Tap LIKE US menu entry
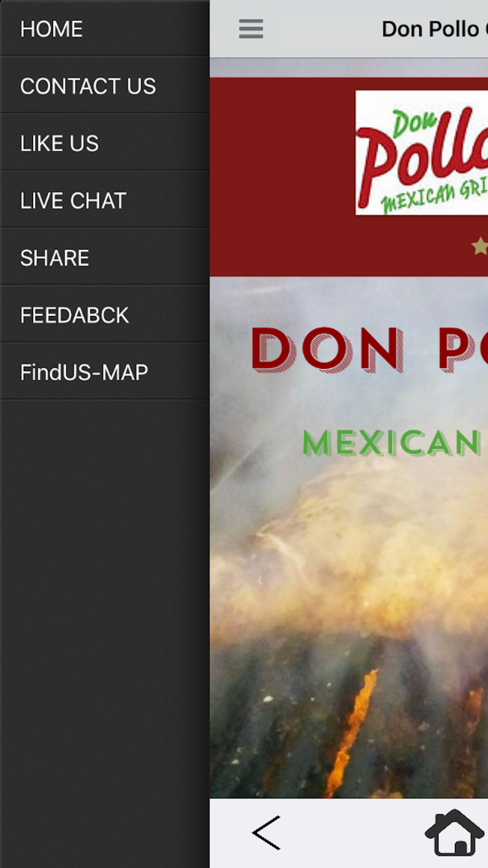Image resolution: width=488 pixels, height=868 pixels. point(104,143)
